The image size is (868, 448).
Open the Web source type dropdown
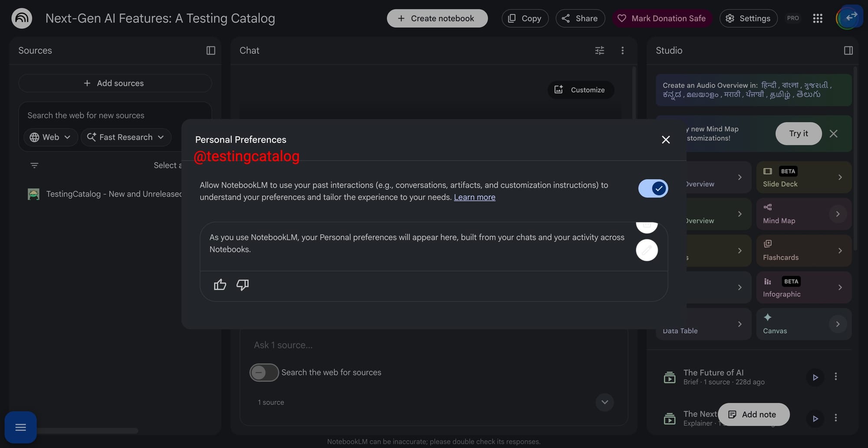[50, 137]
